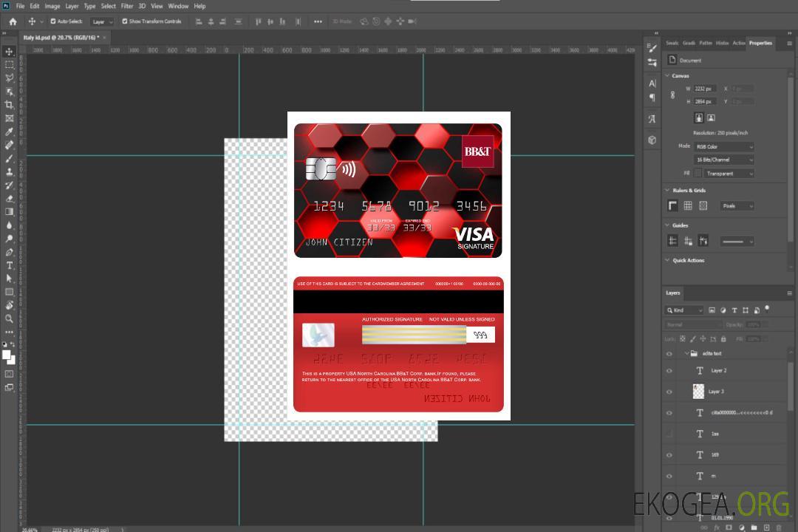Click the Home icon in options bar
The height and width of the screenshot is (532, 798).
pyautogui.click(x=13, y=21)
